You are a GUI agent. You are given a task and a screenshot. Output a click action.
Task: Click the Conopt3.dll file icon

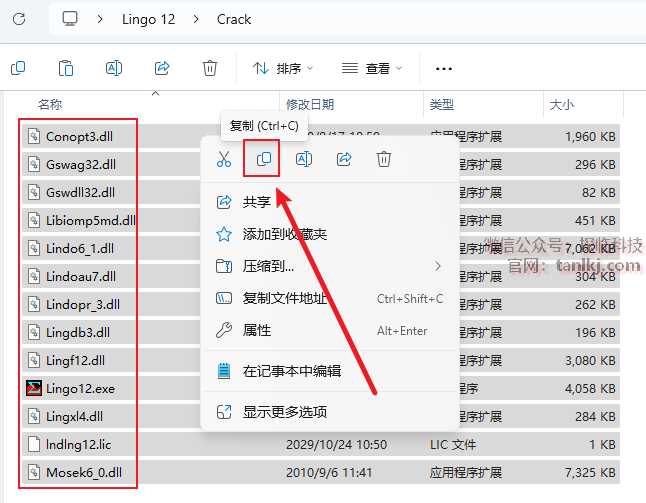point(34,136)
